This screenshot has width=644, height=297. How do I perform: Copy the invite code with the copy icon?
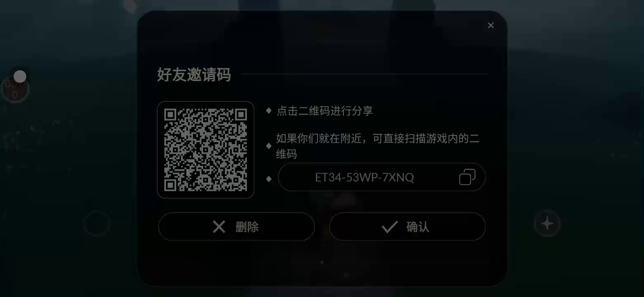click(x=467, y=177)
